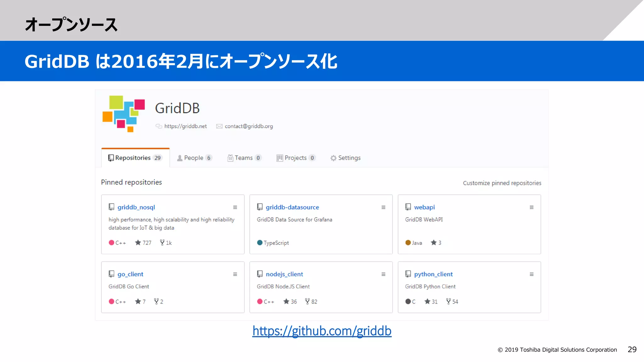The width and height of the screenshot is (644, 362).
Task: Click the GridDB organization name heading
Action: point(177,108)
